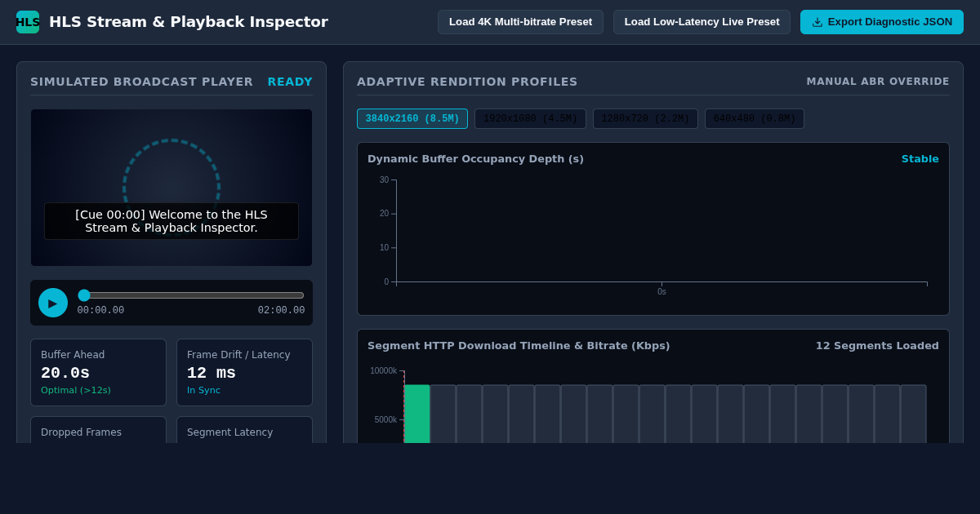Click the green first segment bar
The height and width of the screenshot is (514, 980).
tap(417, 414)
